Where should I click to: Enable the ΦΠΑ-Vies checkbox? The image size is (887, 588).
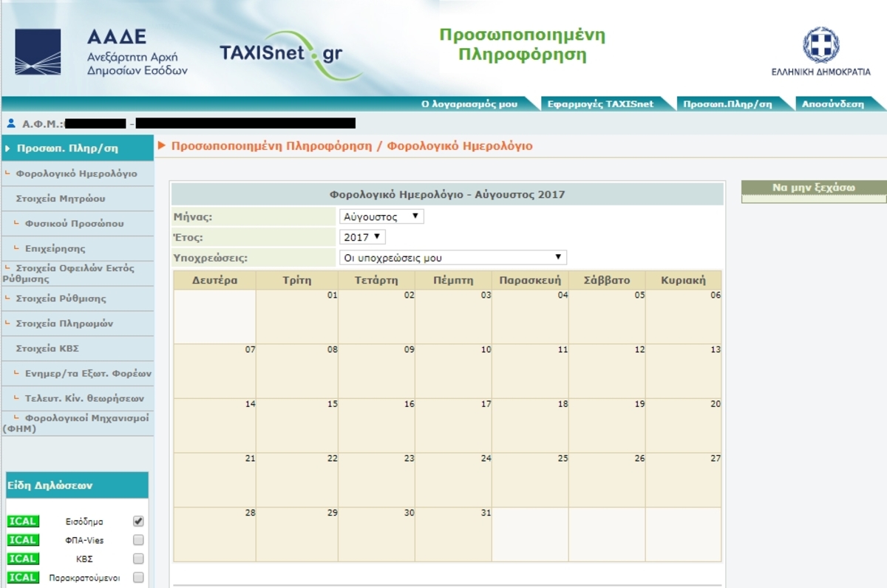click(x=138, y=540)
